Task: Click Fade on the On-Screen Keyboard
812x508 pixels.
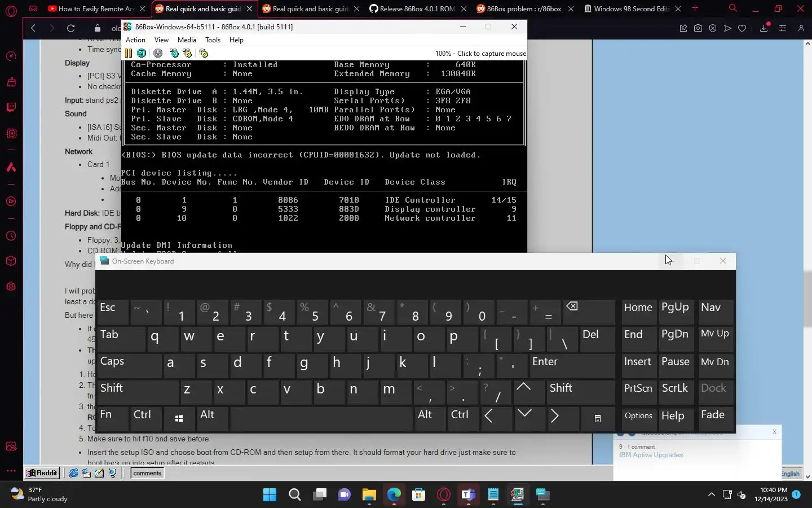Action: (x=715, y=419)
